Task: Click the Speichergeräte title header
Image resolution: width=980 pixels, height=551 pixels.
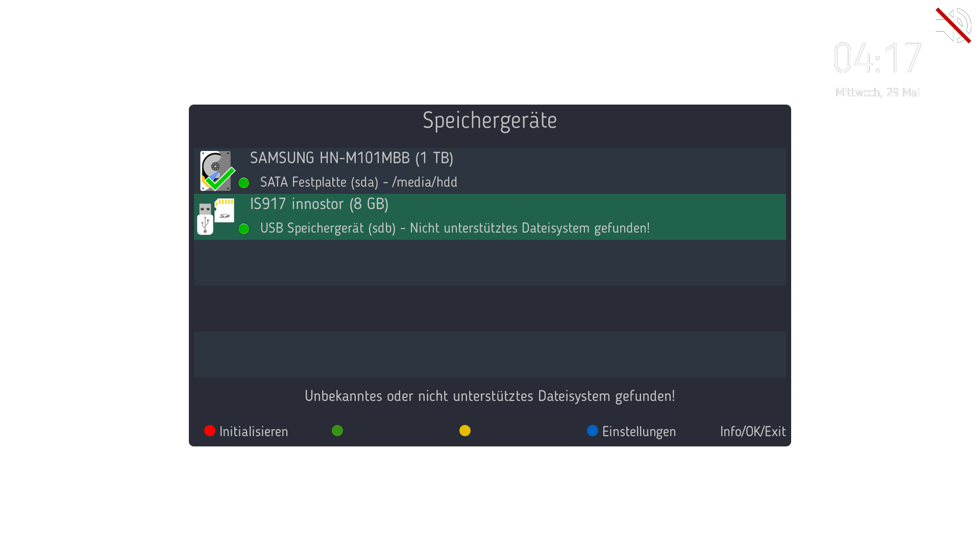Action: (489, 120)
